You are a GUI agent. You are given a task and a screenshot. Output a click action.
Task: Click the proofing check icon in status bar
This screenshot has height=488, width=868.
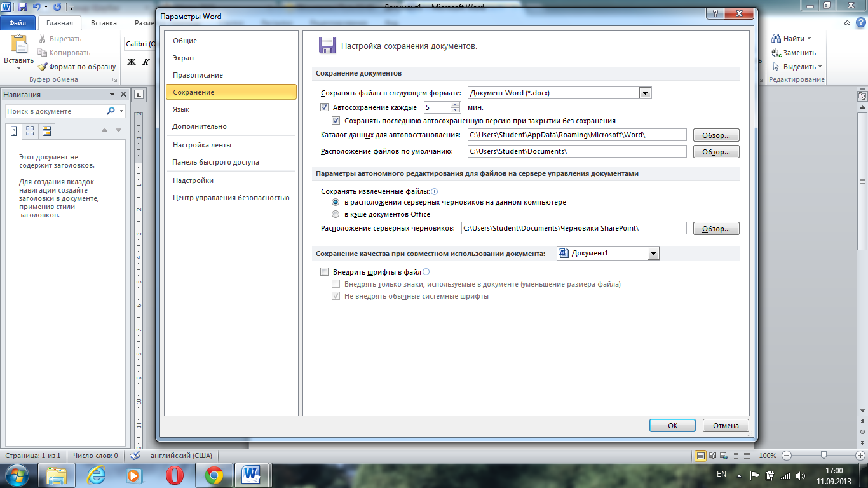(x=135, y=456)
